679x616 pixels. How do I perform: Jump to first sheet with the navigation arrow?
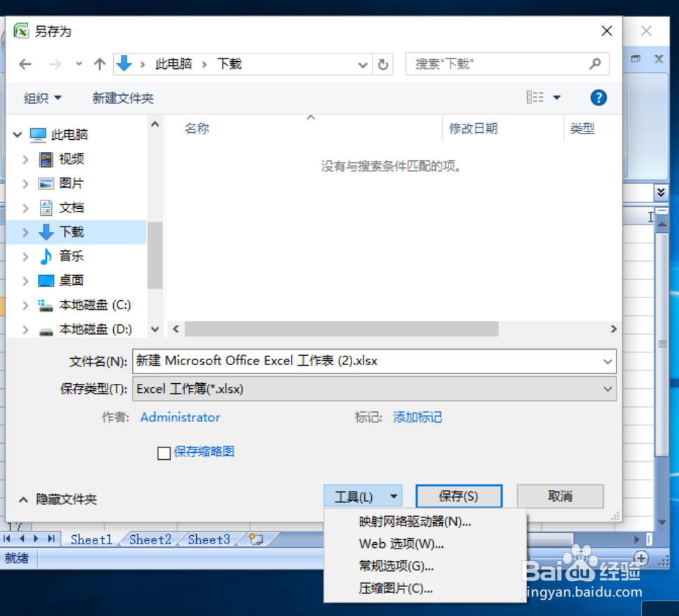tap(8, 539)
